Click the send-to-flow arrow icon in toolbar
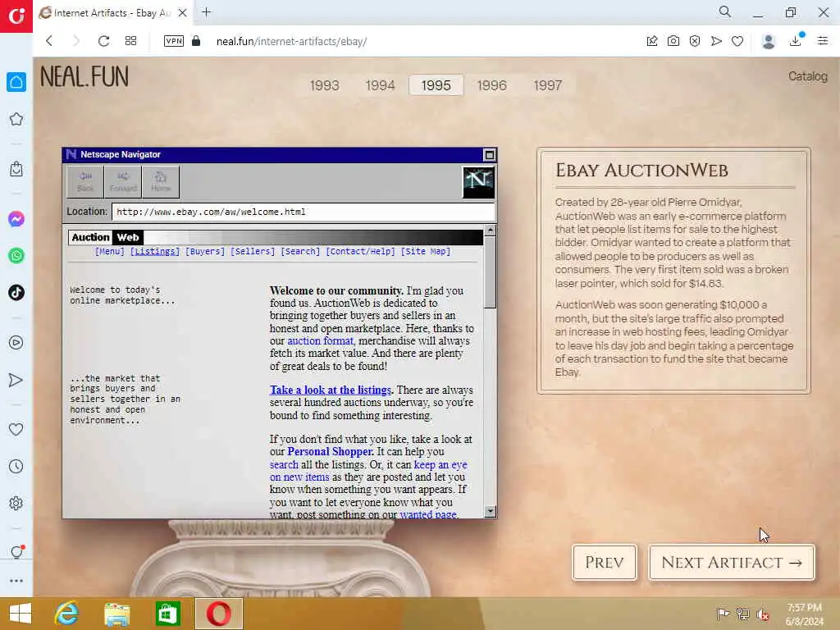The height and width of the screenshot is (630, 840). tap(716, 41)
